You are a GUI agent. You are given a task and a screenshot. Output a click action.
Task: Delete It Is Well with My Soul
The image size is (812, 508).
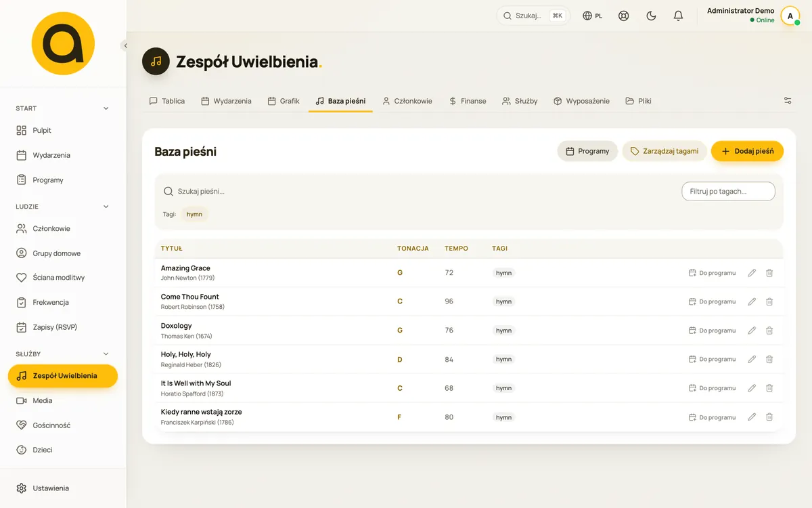[769, 388]
